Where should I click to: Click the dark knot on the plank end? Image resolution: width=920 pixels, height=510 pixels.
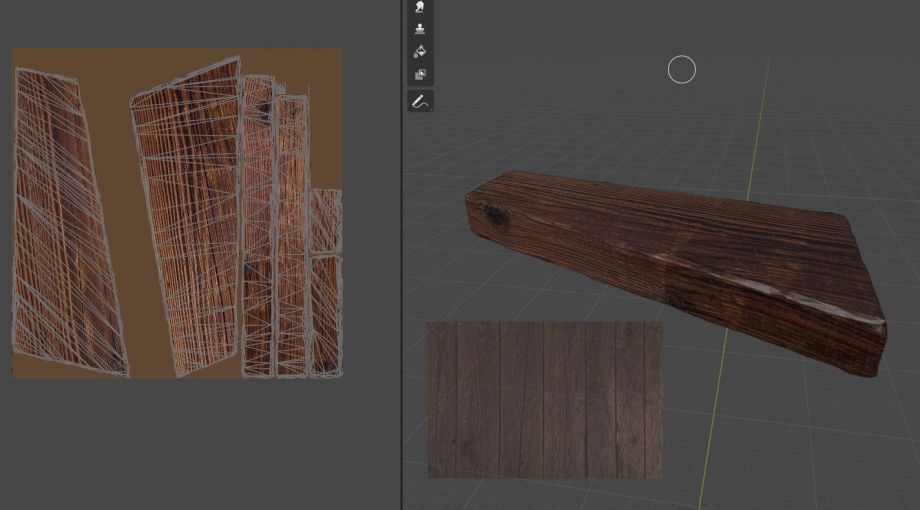(x=494, y=213)
